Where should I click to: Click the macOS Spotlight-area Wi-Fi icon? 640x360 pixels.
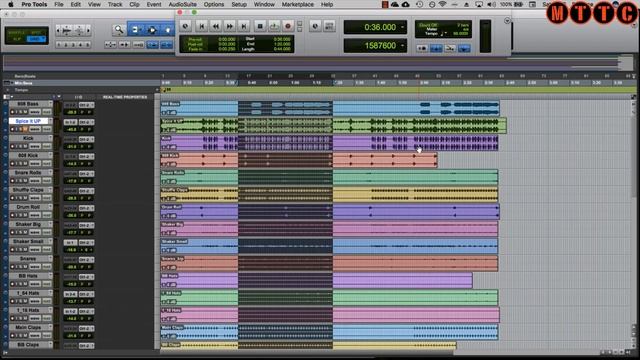(x=442, y=4)
